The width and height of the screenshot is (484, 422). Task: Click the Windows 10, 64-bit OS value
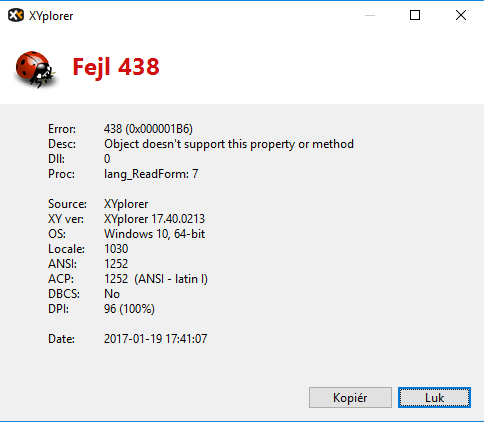[154, 234]
